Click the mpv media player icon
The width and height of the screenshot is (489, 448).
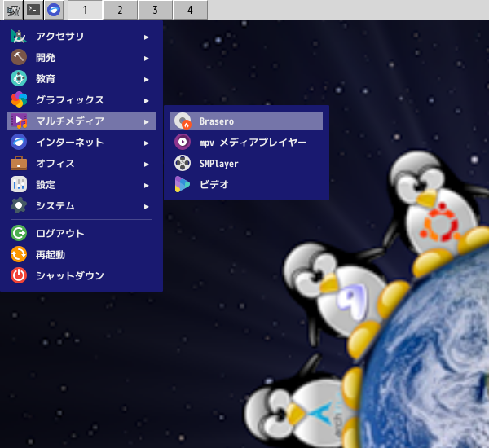(x=183, y=143)
